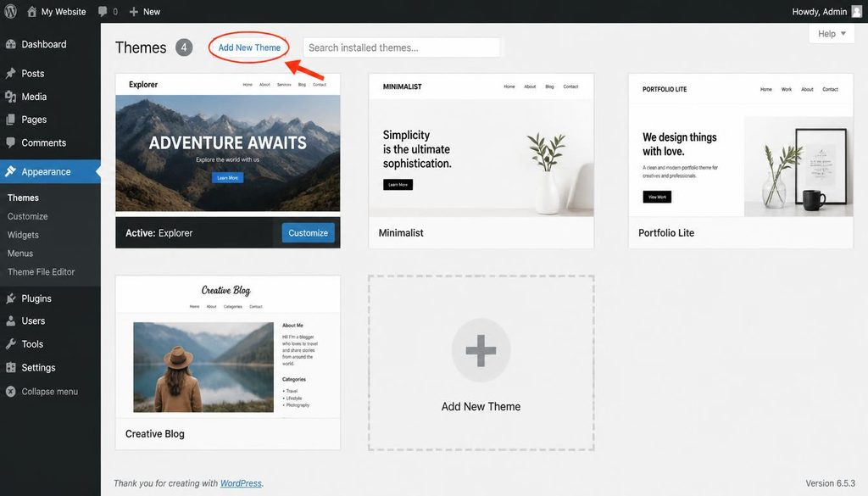This screenshot has width=868, height=496.
Task: Click the Portfolio Lite theme name label
Action: point(666,233)
